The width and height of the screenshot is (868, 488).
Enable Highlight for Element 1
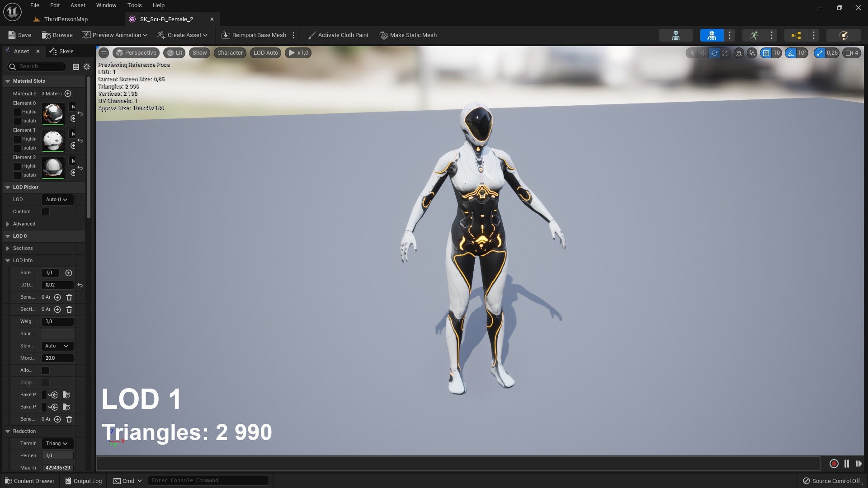[17, 139]
